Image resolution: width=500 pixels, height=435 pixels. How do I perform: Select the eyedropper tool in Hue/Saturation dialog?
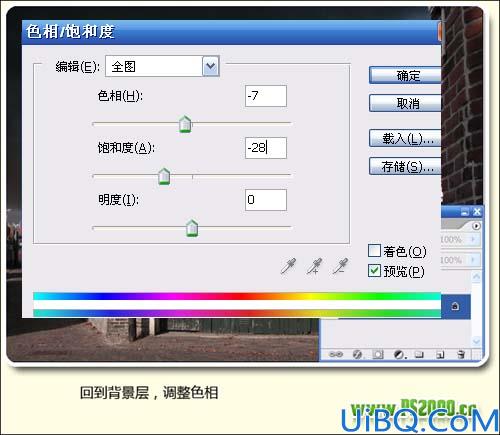click(x=288, y=266)
